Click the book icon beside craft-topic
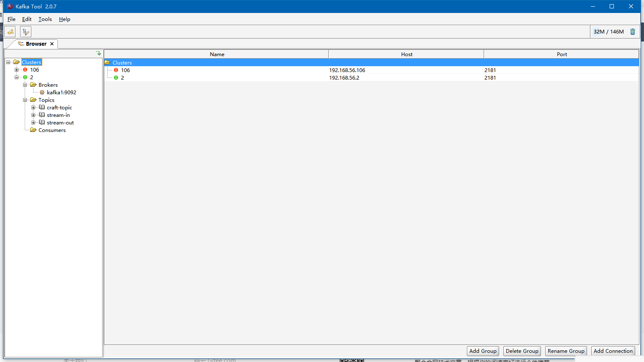Viewport: 644px width, 362px height. click(x=42, y=108)
